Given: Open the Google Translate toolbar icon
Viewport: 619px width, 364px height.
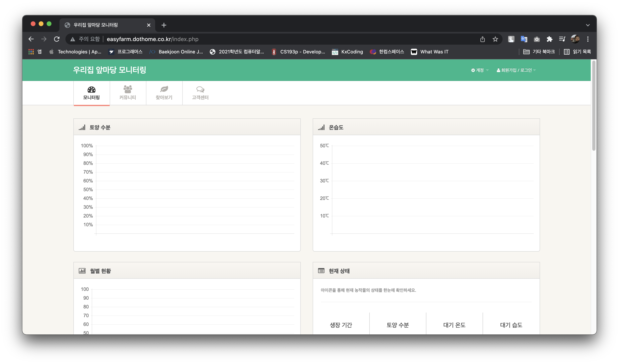Looking at the screenshot, I should (524, 39).
